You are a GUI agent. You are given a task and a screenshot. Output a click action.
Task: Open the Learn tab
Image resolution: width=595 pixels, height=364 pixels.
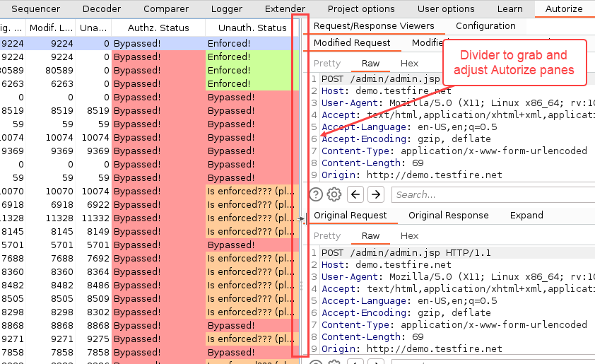[509, 9]
